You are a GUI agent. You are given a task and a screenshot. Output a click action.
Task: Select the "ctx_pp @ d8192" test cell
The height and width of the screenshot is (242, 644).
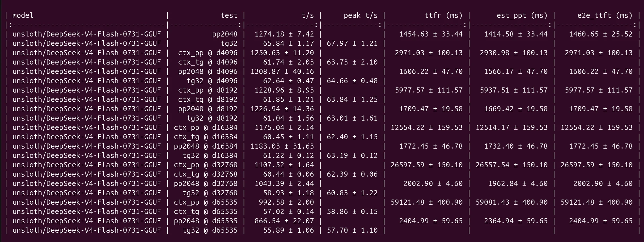208,90
